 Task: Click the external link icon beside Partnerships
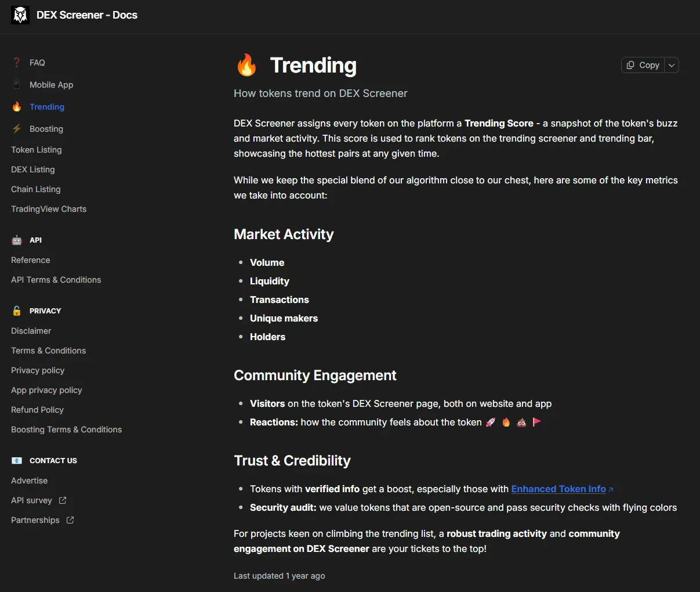70,520
